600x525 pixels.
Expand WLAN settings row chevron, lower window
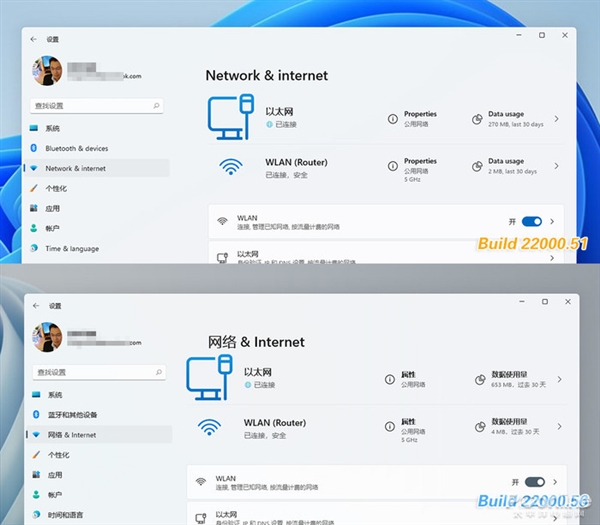(x=555, y=482)
